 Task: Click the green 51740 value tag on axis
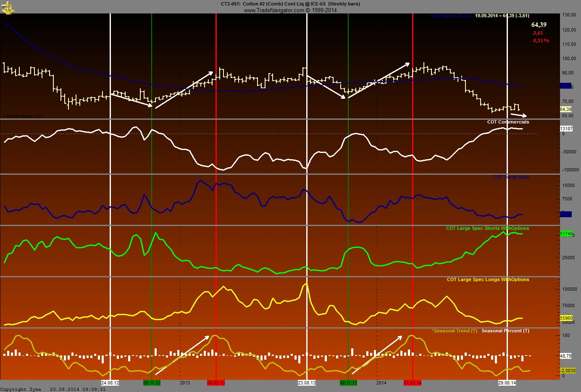566,234
